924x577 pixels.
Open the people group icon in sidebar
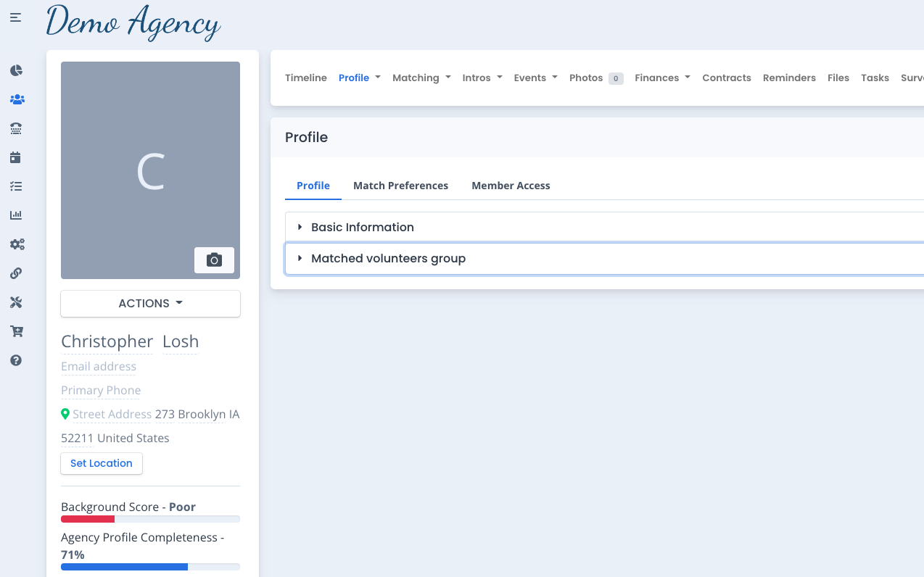17,99
